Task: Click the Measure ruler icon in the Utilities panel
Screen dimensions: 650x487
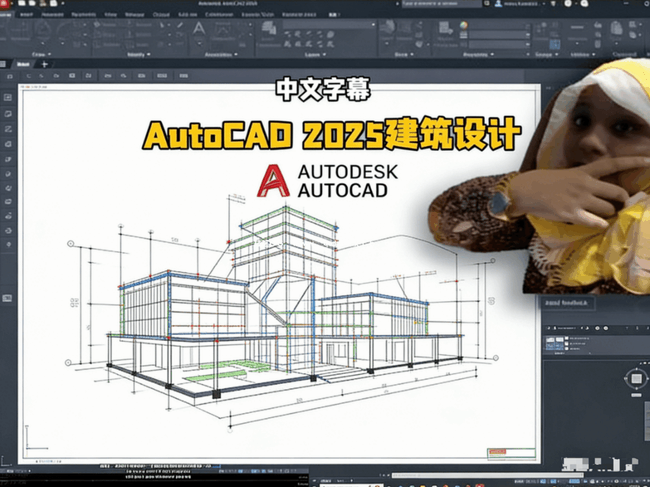Action: pyautogui.click(x=577, y=28)
